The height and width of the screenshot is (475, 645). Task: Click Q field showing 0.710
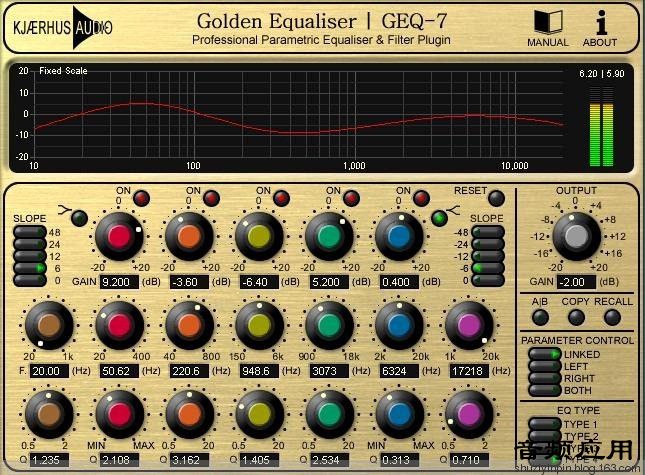click(469, 460)
